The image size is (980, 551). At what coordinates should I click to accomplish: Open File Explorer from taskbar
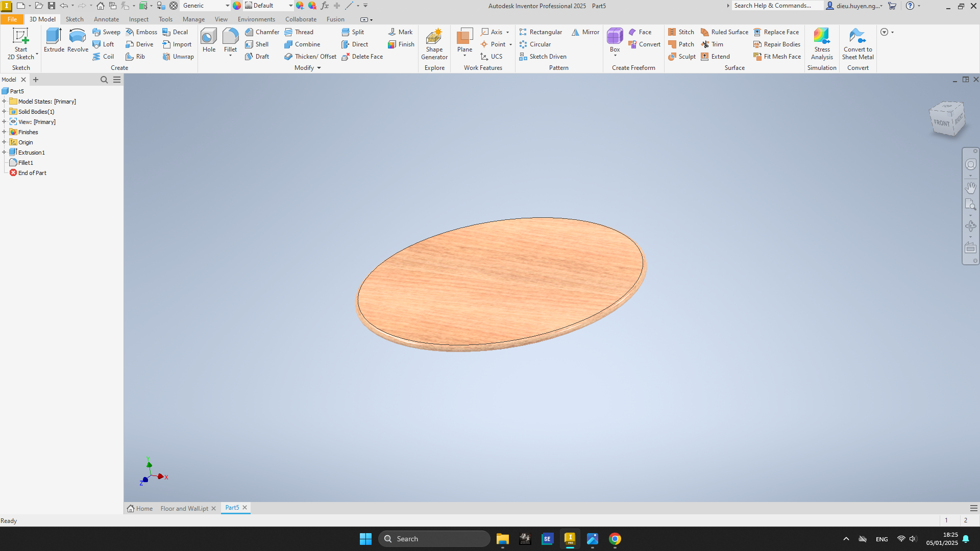pos(503,539)
